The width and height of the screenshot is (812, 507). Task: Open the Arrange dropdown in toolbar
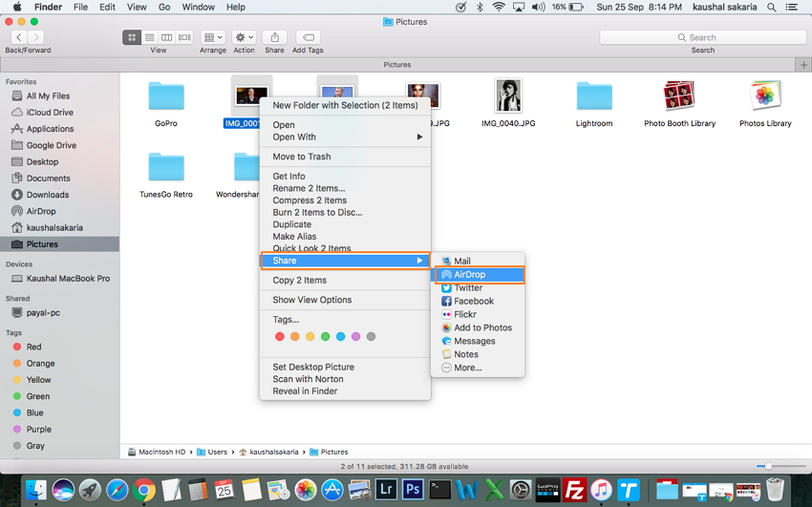pyautogui.click(x=213, y=37)
